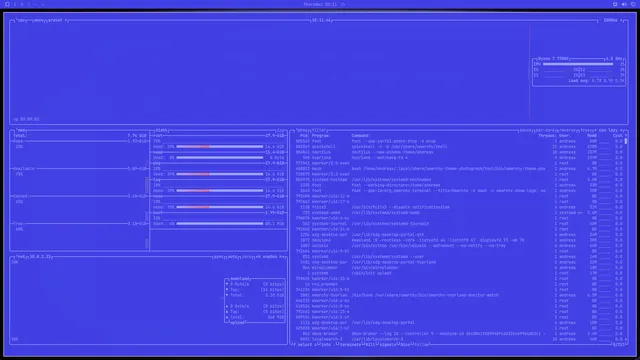This screenshot has width=640, height=360.
Task: Click the uptime text in the cpu box
Action: (27, 119)
